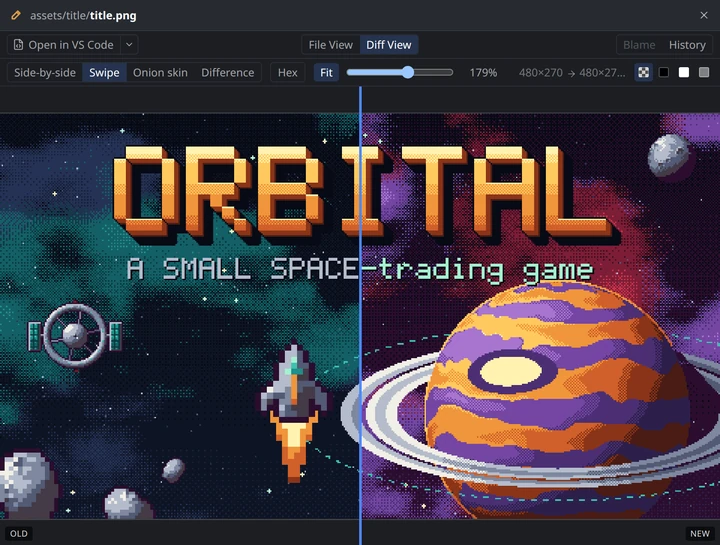The image size is (720, 545).
Task: Select checkerboard transparency background
Action: 643,73
